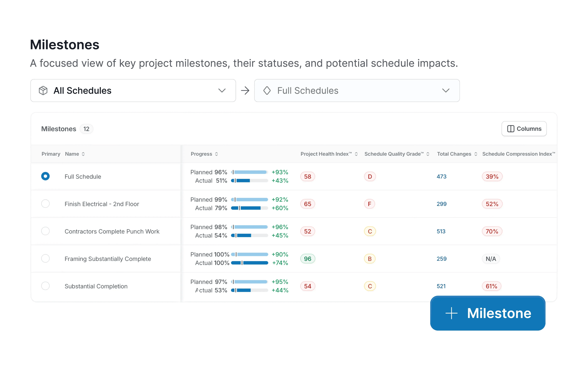Click the diamond icon in Full Schedules
The width and height of the screenshot is (588, 378).
267,90
